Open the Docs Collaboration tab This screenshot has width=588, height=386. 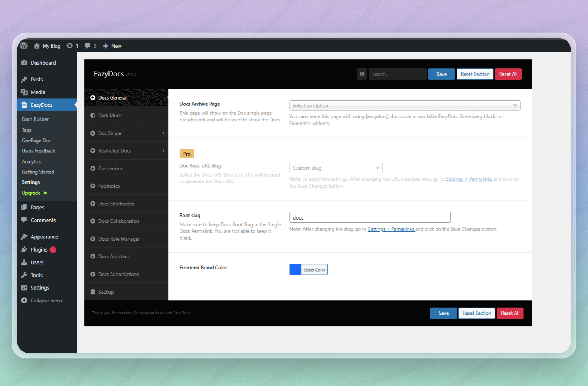point(126,221)
